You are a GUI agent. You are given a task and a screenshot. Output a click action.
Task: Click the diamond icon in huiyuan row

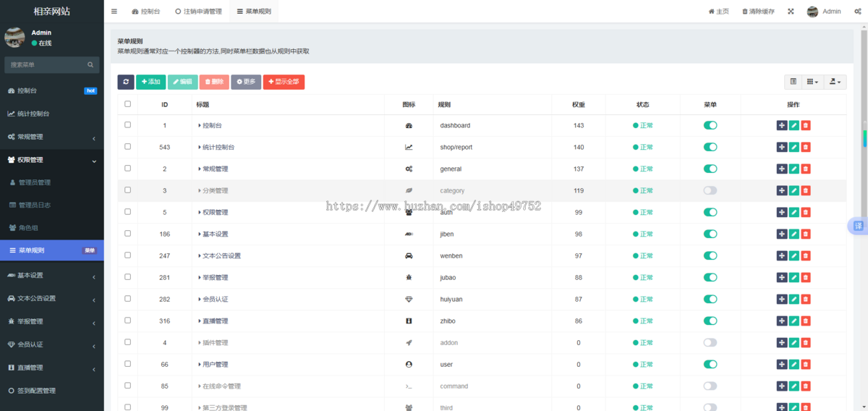coord(409,299)
